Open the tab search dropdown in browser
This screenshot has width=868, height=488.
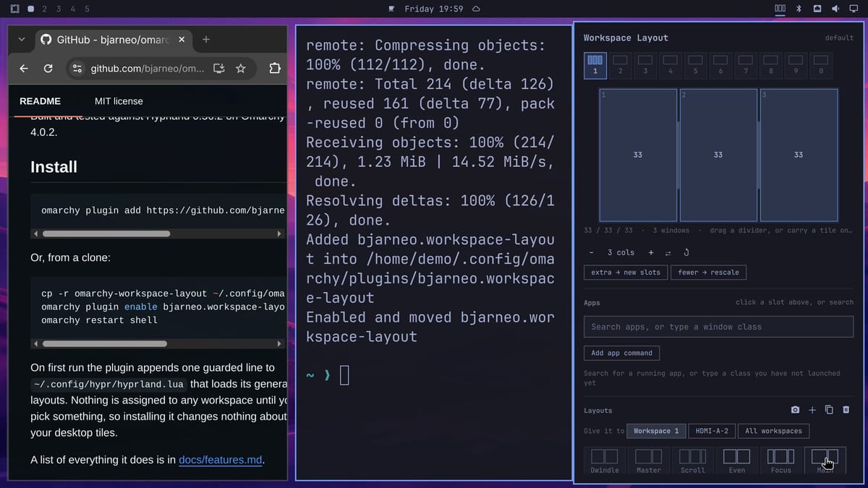[x=22, y=40]
